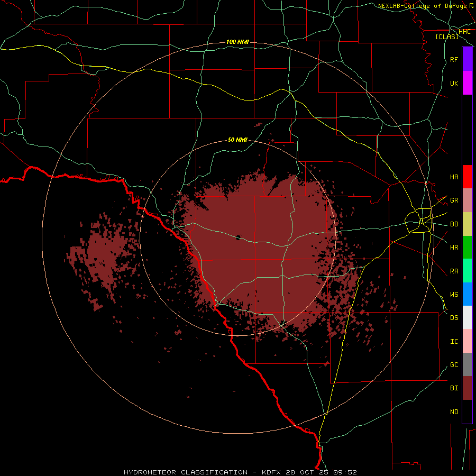Click the 'RF' legend label
This screenshot has width=476, height=476.
(x=454, y=60)
